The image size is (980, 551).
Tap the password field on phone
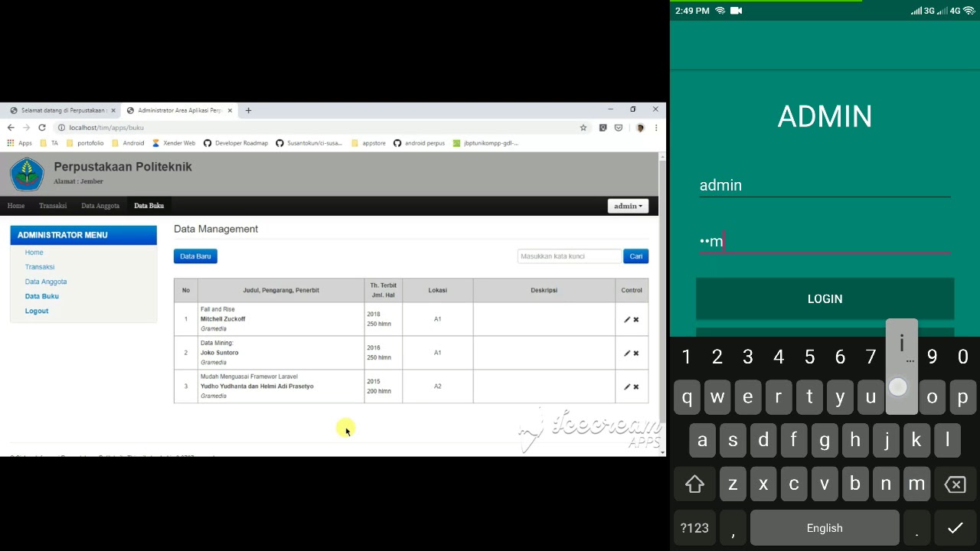825,242
